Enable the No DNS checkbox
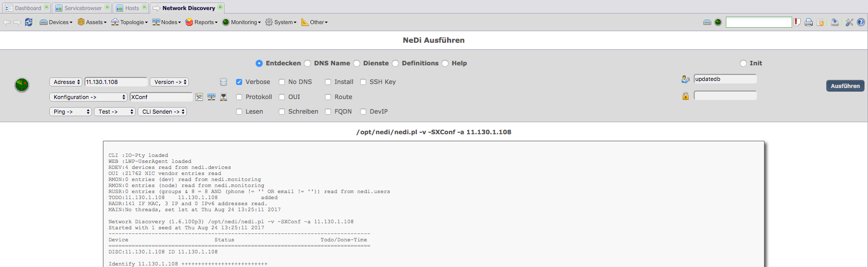The image size is (868, 267). (x=282, y=82)
